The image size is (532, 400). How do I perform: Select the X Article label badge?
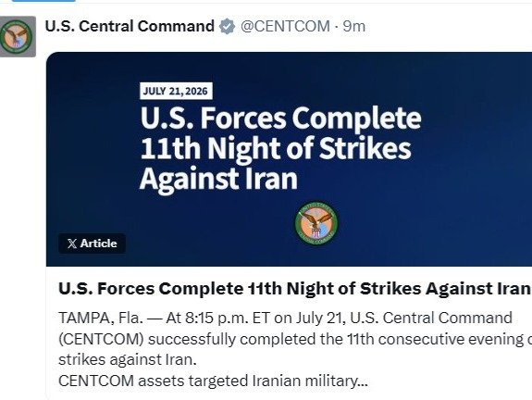pos(92,244)
